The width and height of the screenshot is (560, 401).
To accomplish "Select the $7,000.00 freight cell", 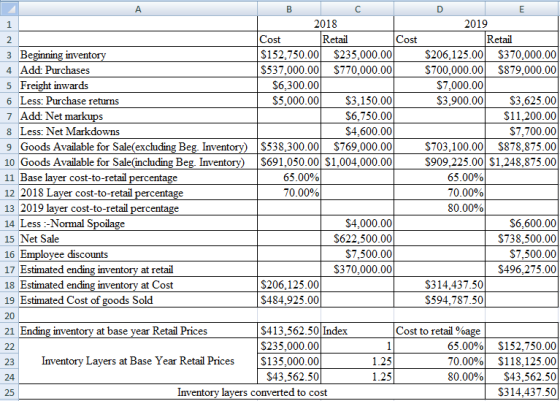I will tap(440, 85).
